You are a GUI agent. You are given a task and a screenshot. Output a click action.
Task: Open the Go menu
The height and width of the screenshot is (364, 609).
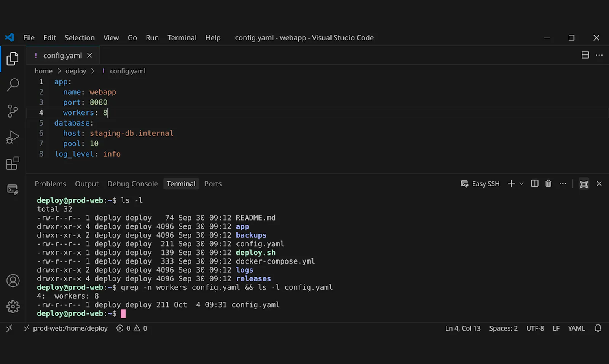click(132, 38)
